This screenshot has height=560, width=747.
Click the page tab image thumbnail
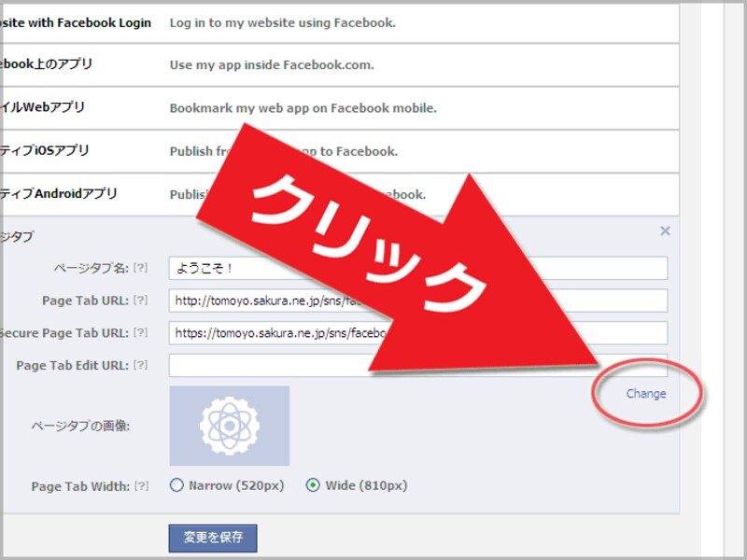(230, 426)
